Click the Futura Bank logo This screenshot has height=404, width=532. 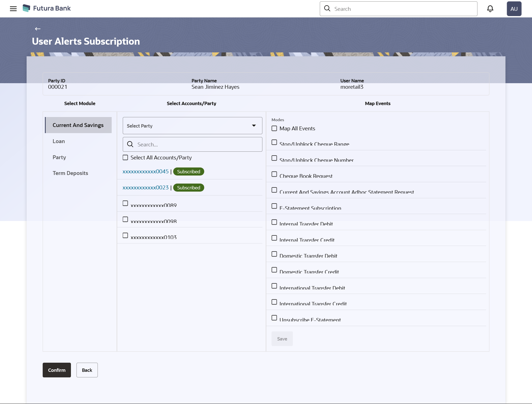[x=47, y=8]
